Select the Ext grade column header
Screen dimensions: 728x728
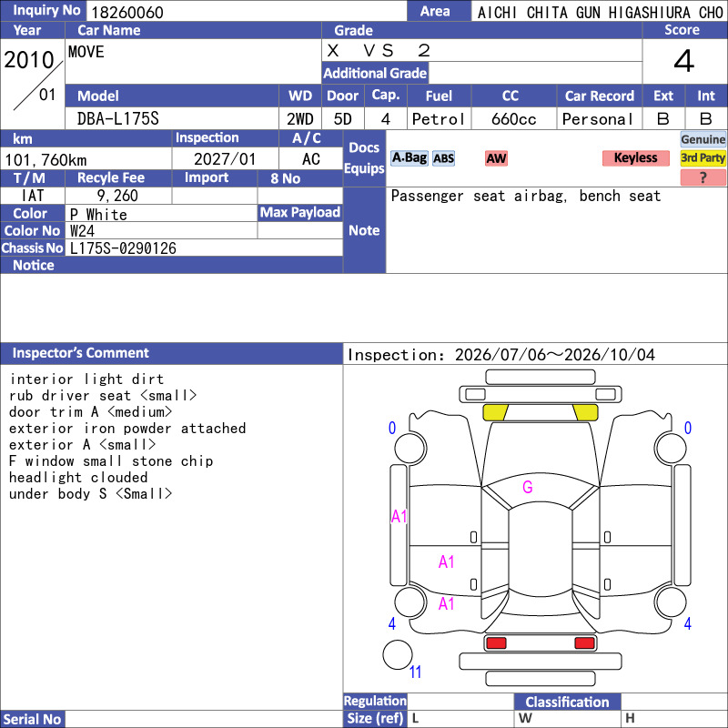click(x=663, y=96)
